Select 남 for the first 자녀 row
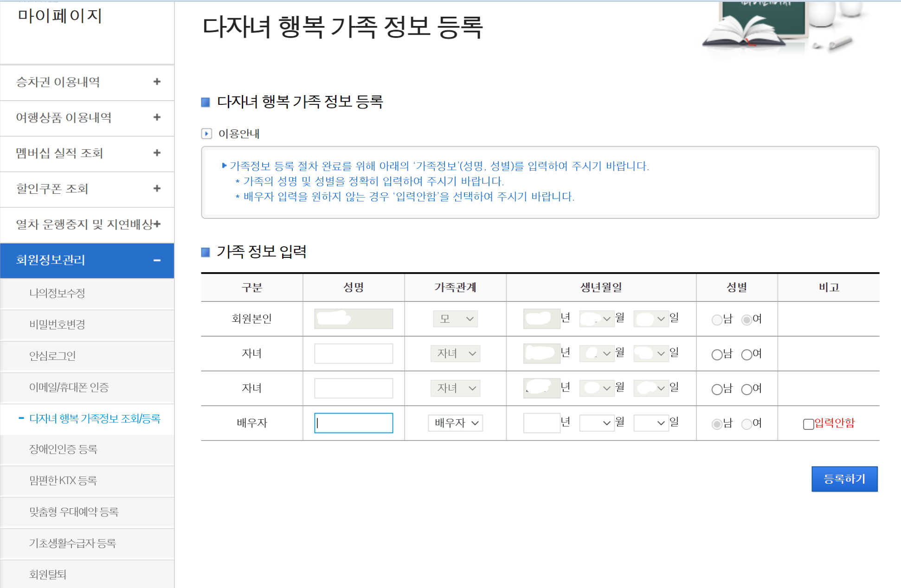 (x=717, y=355)
